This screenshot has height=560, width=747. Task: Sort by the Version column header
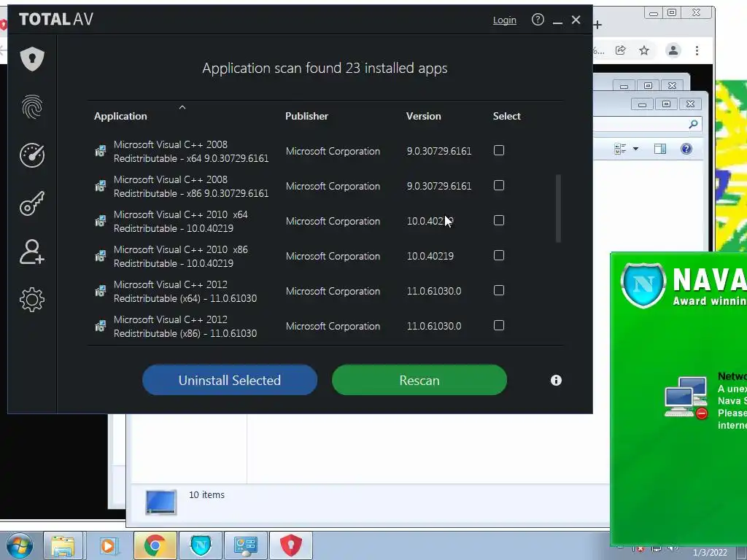[x=424, y=116]
